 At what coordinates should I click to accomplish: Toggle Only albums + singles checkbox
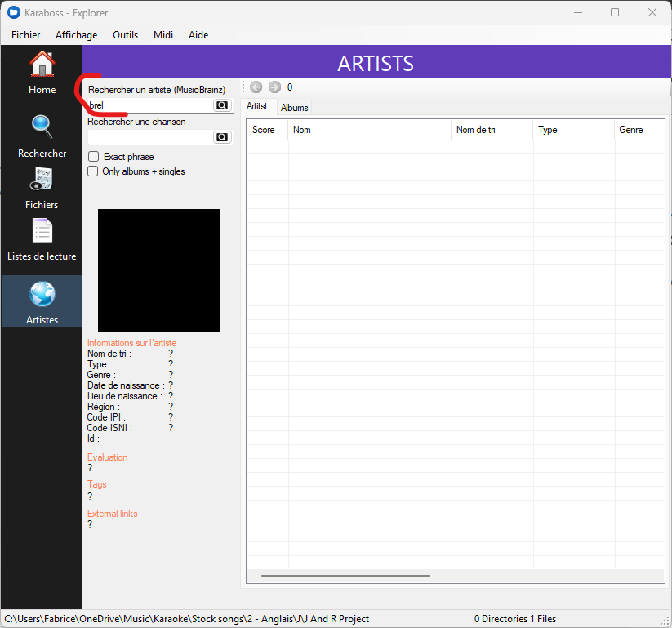94,171
